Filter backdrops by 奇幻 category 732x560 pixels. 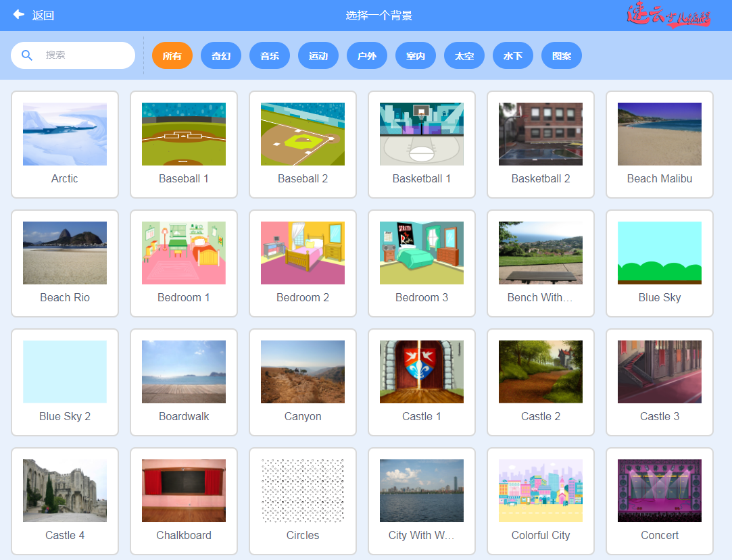pyautogui.click(x=221, y=56)
